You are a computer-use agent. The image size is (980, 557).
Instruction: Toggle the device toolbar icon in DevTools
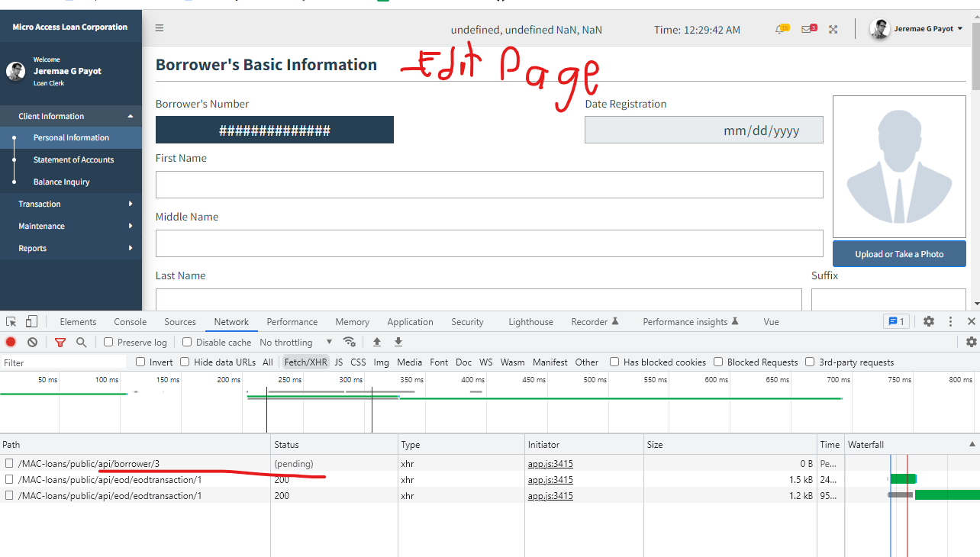[31, 321]
